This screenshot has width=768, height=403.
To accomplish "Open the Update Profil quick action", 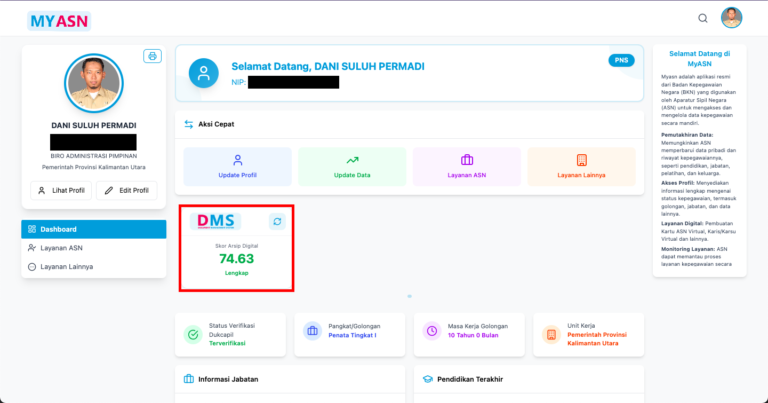I will click(237, 166).
